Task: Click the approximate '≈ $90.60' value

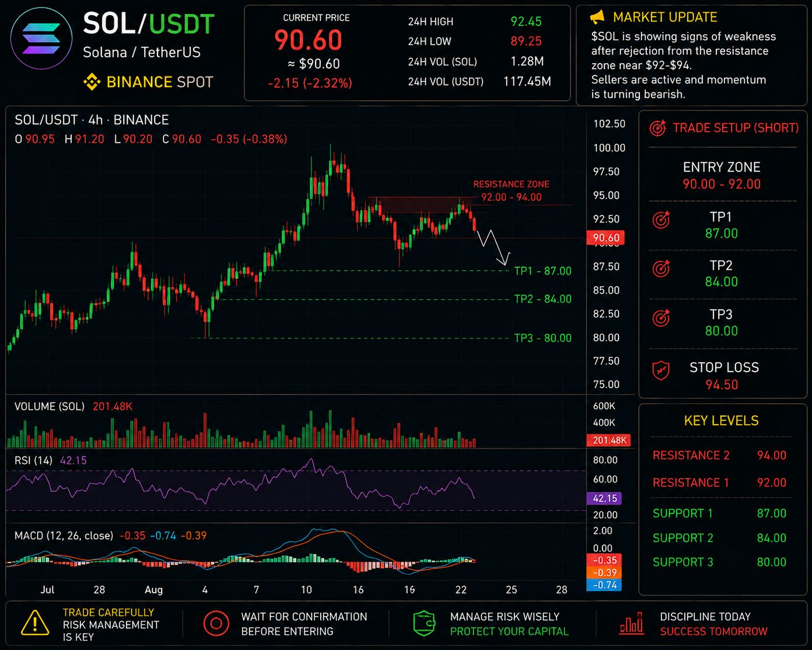Action: [x=314, y=64]
